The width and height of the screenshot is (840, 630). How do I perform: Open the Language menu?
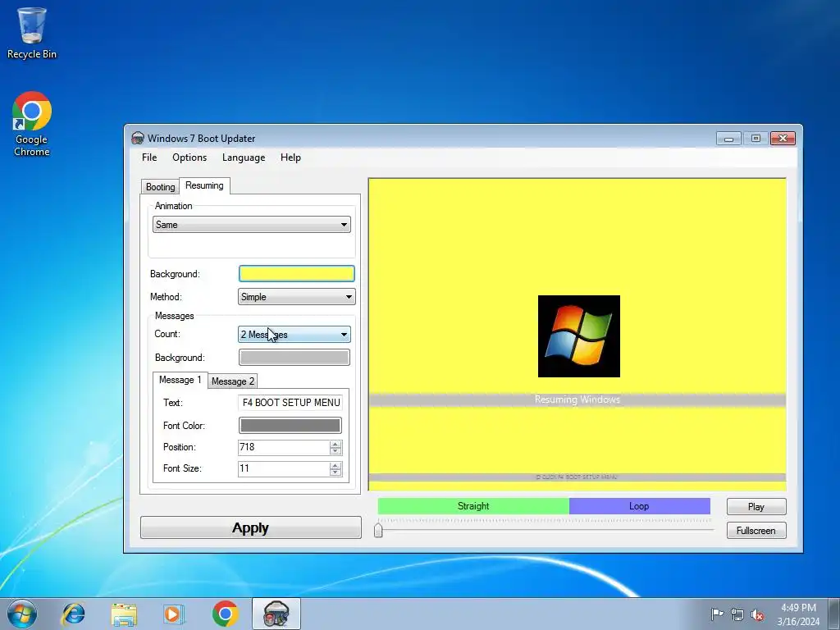[244, 157]
